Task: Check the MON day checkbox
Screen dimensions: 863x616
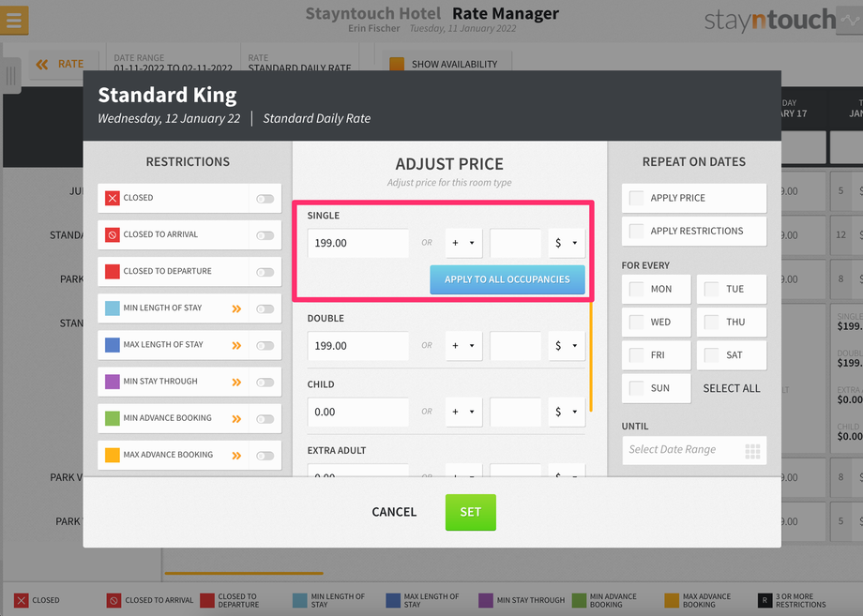Action: coord(637,289)
